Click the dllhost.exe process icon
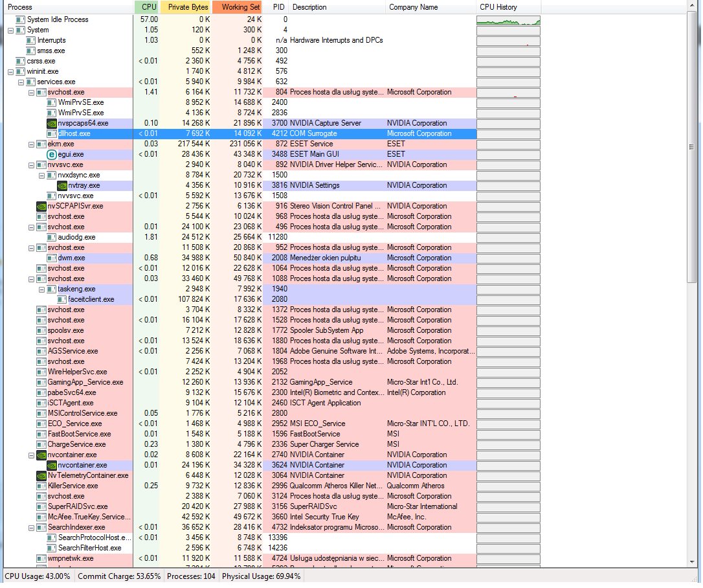 (x=52, y=133)
